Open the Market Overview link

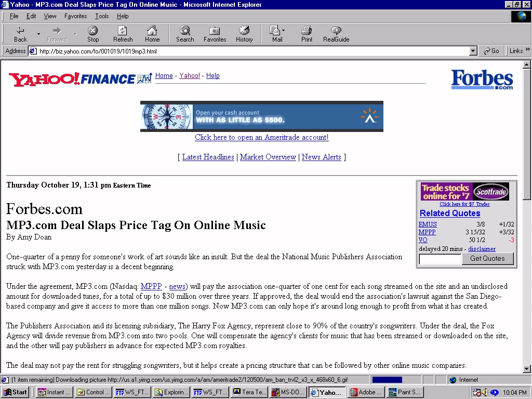click(268, 157)
